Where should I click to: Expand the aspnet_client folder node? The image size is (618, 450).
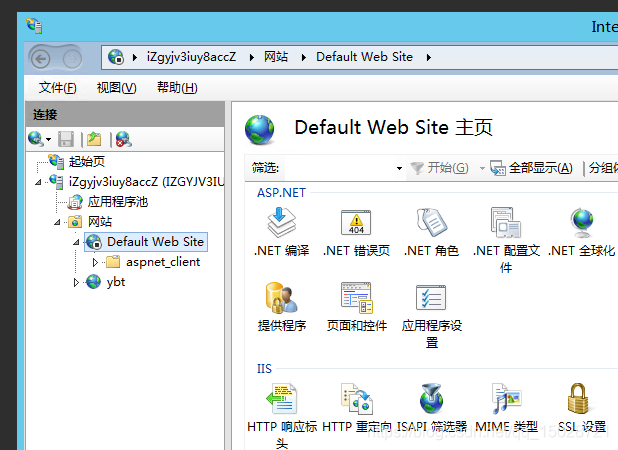tap(95, 262)
